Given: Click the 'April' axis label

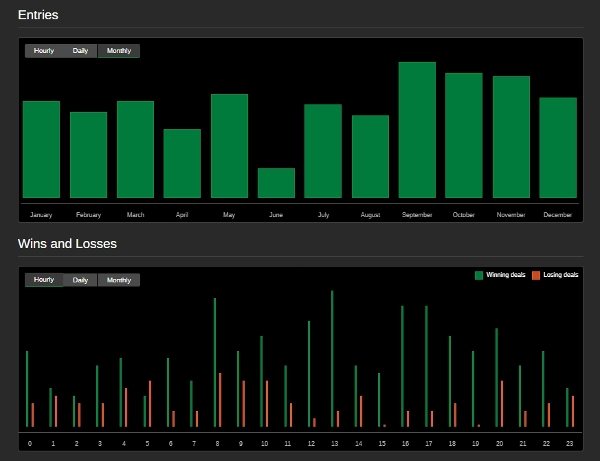Looking at the screenshot, I should pos(182,215).
